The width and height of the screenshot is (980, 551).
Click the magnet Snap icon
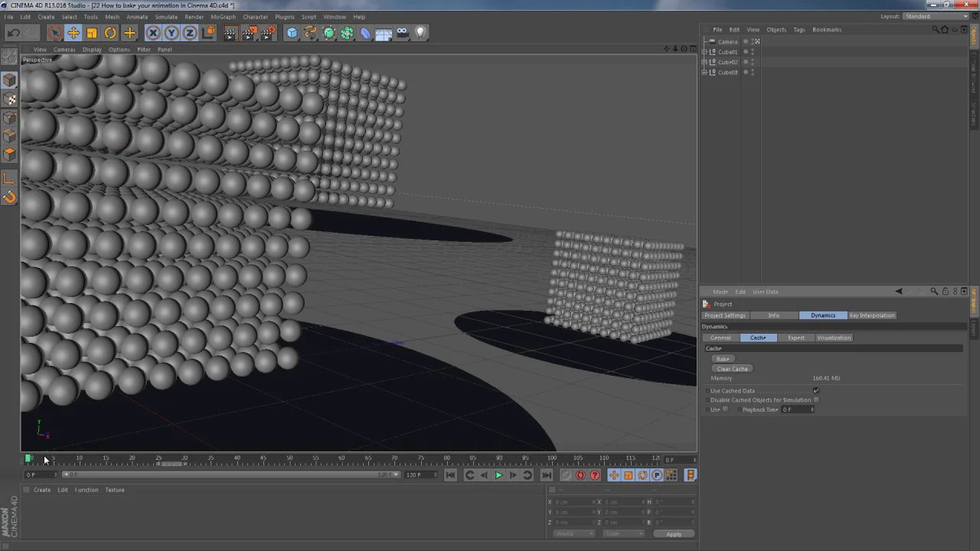coord(9,197)
